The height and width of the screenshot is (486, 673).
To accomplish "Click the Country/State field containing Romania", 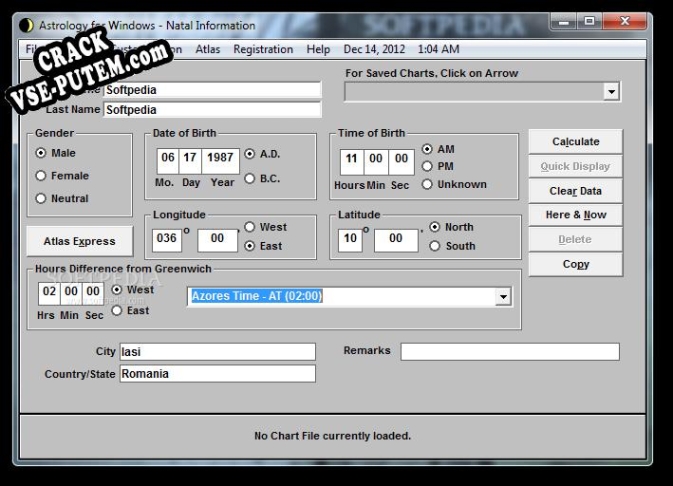I will click(218, 374).
